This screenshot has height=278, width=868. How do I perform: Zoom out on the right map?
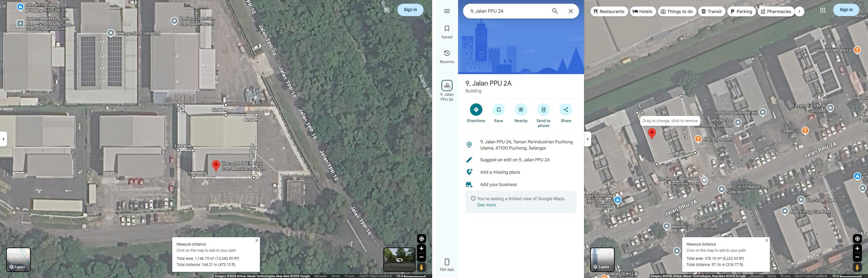click(857, 257)
